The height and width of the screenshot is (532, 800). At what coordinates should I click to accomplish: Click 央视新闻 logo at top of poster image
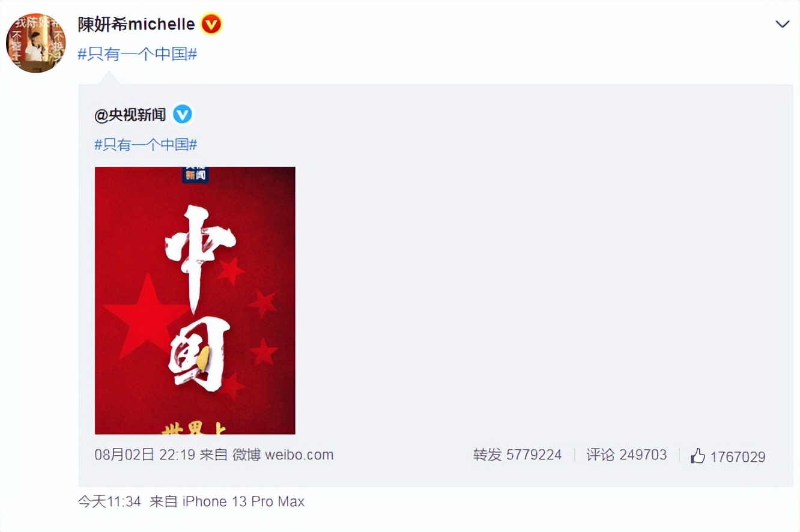tap(195, 175)
